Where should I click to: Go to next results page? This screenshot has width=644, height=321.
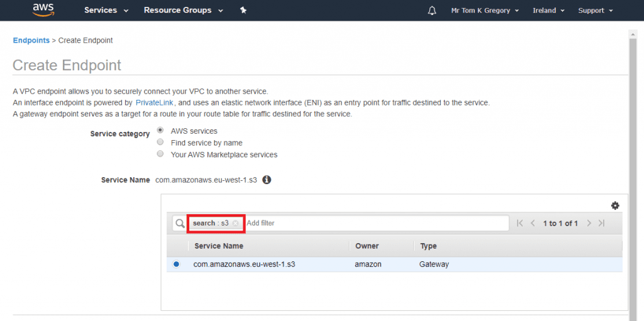coord(589,223)
